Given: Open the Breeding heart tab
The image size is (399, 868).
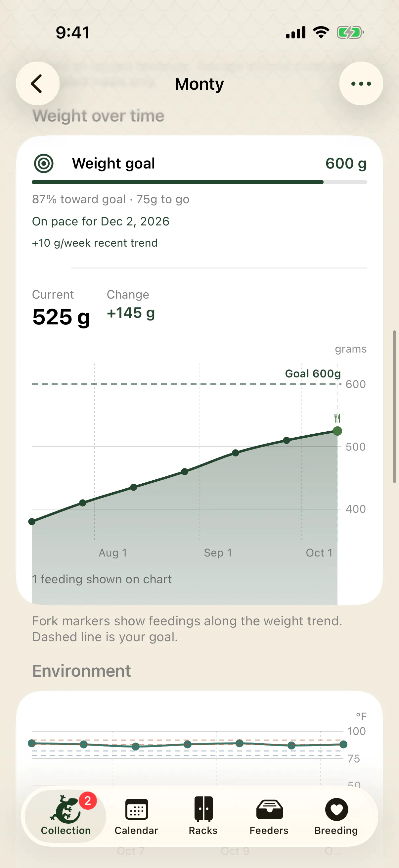Looking at the screenshot, I should pos(336,815).
